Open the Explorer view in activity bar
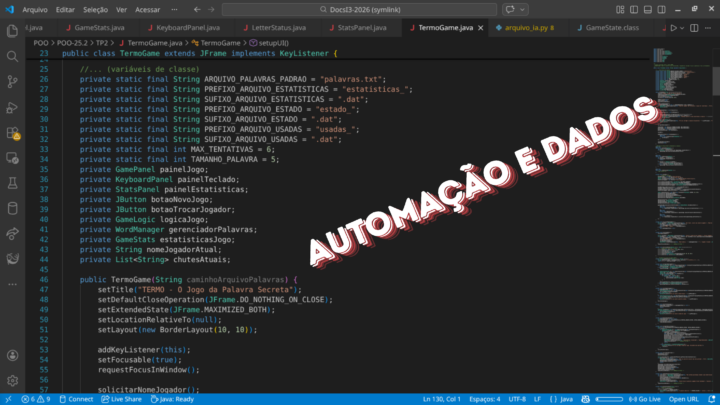 12,30
